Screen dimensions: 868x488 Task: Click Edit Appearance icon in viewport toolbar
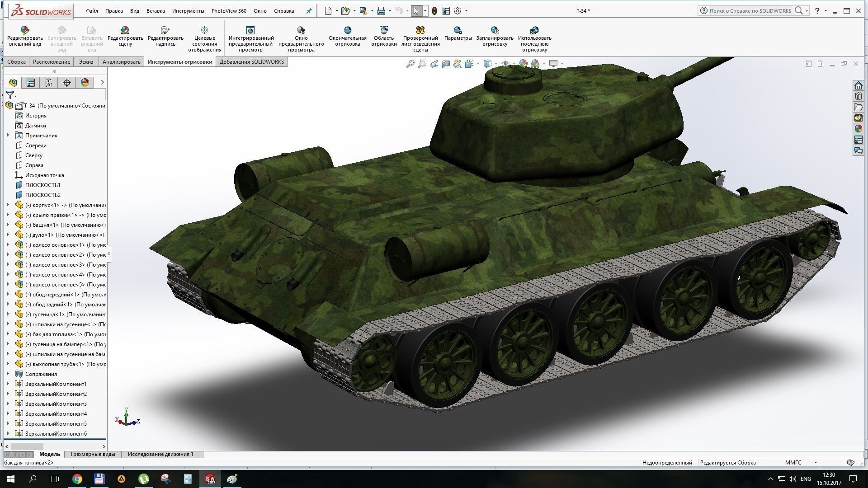[523, 64]
